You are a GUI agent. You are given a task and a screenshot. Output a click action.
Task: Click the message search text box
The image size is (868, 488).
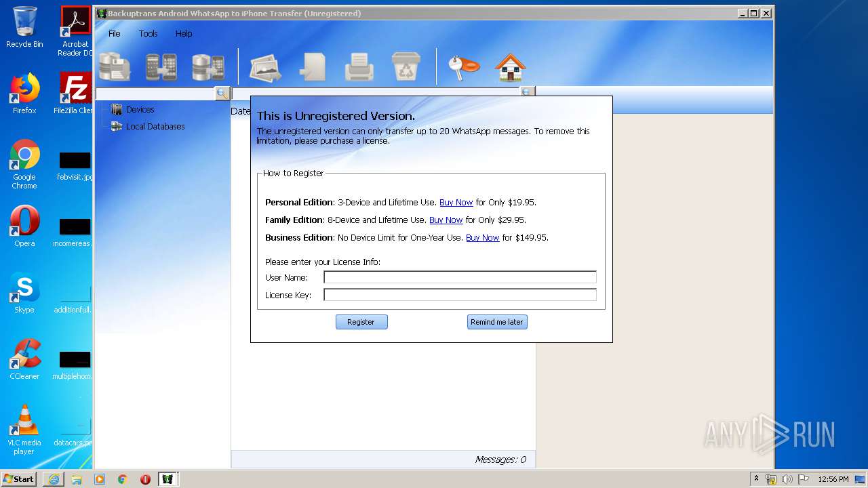[x=376, y=91]
